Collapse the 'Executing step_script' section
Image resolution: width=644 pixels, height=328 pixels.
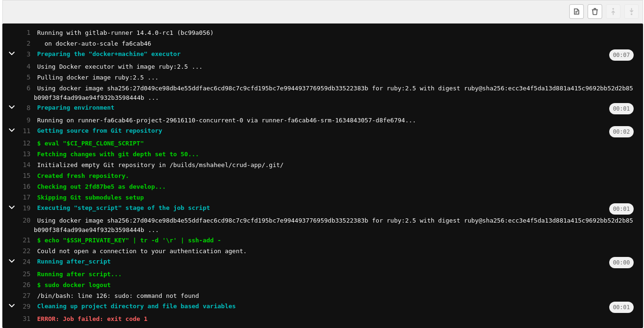[12, 208]
